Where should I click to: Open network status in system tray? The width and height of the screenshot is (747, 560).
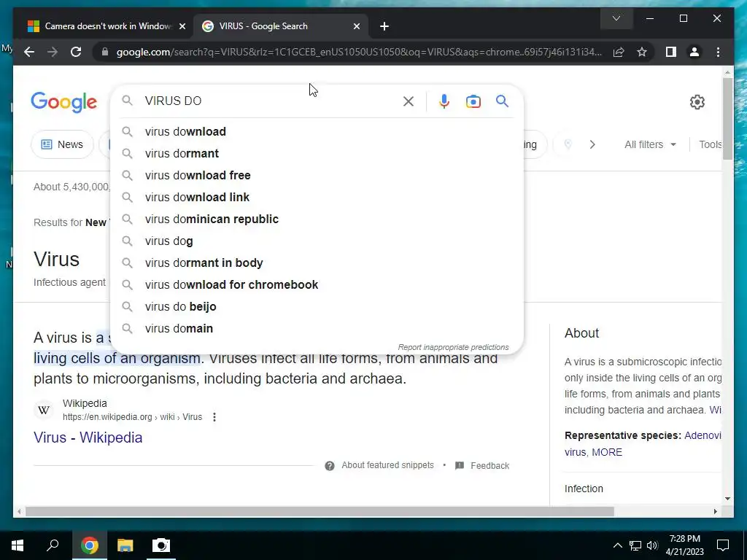click(x=635, y=545)
